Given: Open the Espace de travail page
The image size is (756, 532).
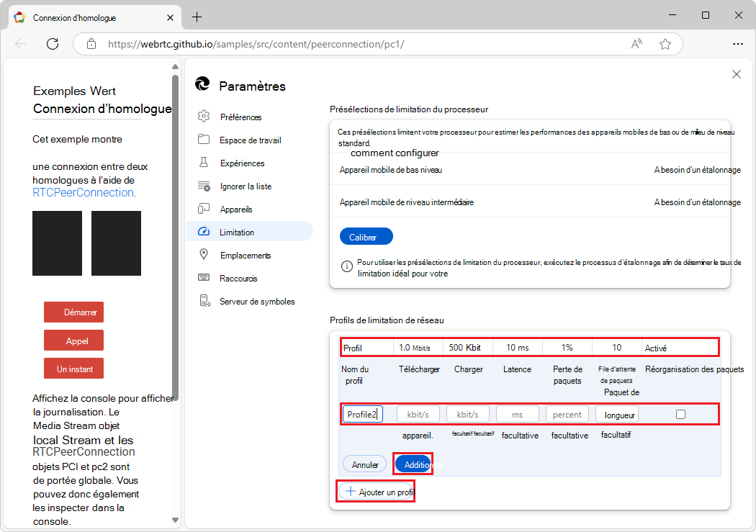Looking at the screenshot, I should 251,140.
